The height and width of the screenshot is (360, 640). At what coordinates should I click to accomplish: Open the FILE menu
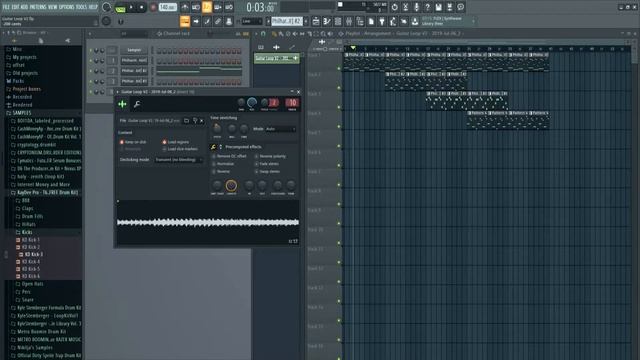(x=6, y=7)
